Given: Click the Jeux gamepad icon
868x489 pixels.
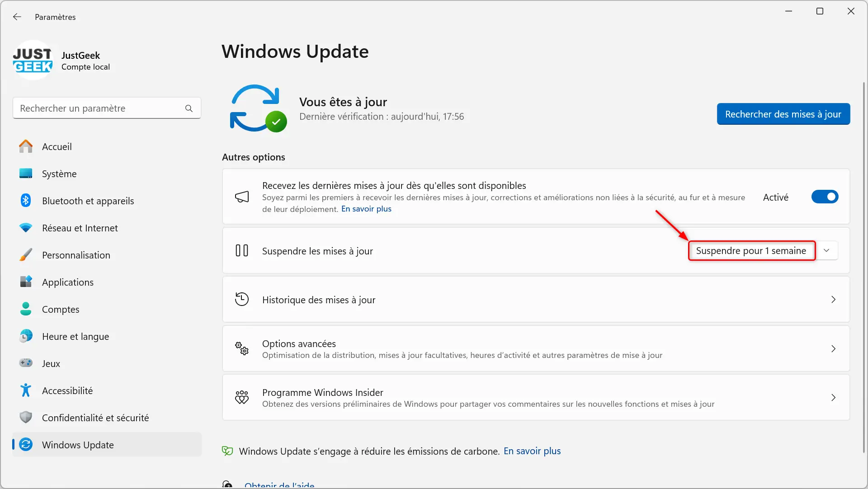Looking at the screenshot, I should (x=26, y=363).
